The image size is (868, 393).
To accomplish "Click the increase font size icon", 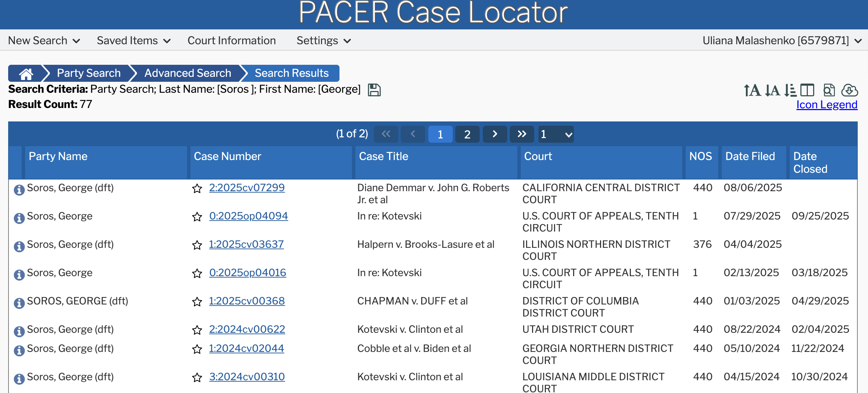I will click(x=752, y=90).
